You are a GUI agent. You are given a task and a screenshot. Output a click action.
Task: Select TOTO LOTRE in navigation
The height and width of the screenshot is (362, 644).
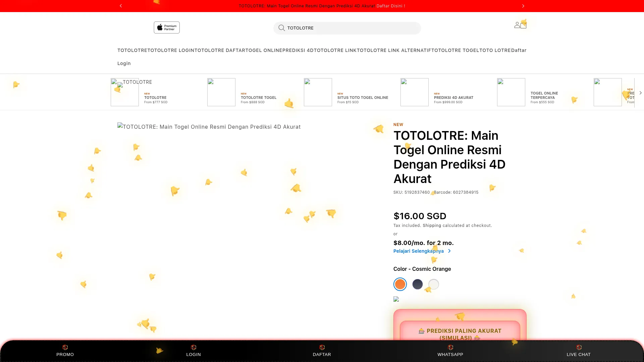click(x=495, y=50)
